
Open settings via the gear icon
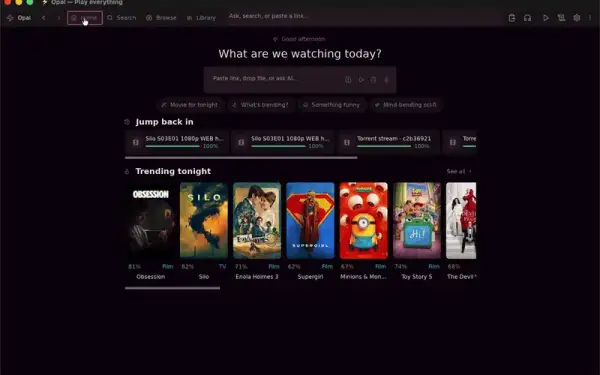577,18
